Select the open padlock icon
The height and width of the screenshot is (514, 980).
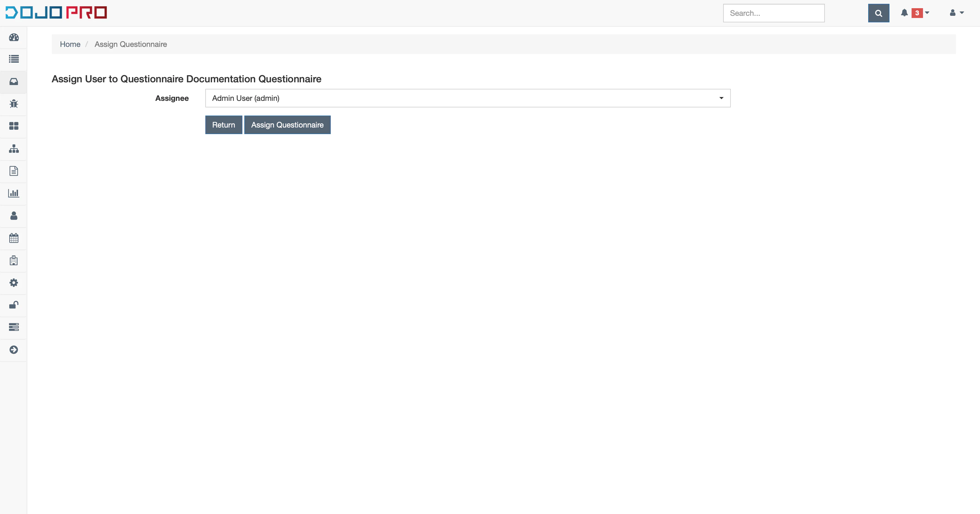tap(14, 304)
